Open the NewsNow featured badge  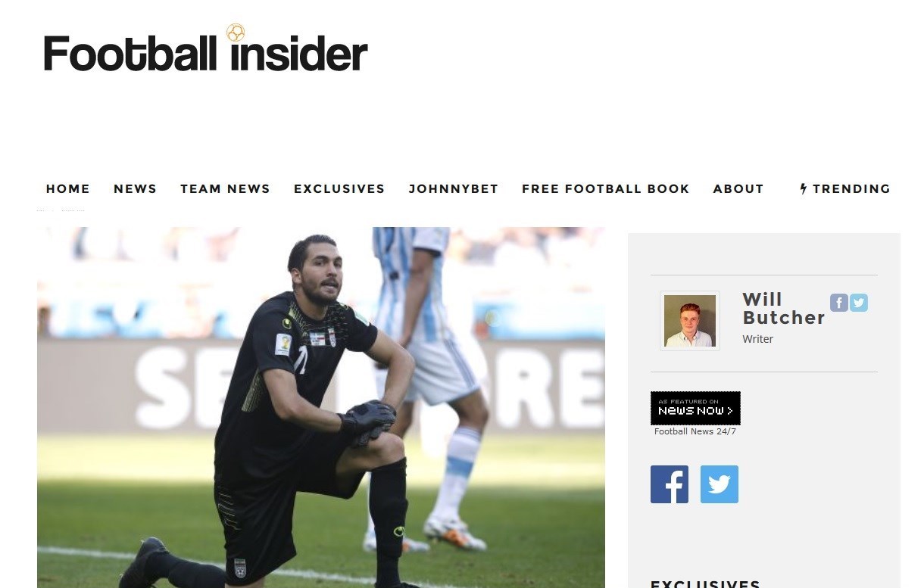(x=695, y=408)
